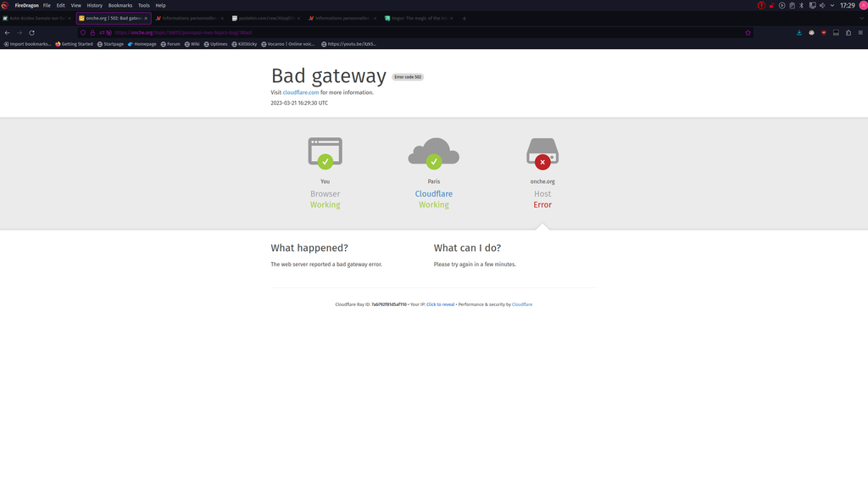
Task: Open the Startpage bookmark
Action: click(110, 44)
